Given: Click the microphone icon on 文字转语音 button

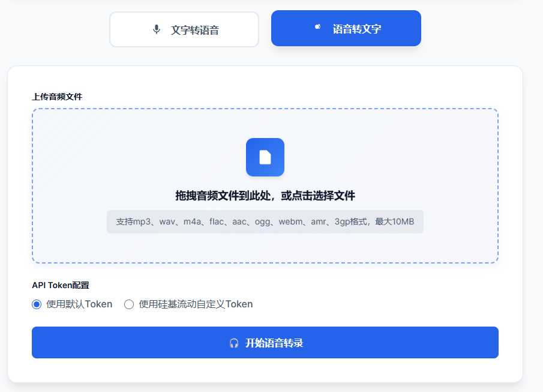Looking at the screenshot, I should click(157, 28).
